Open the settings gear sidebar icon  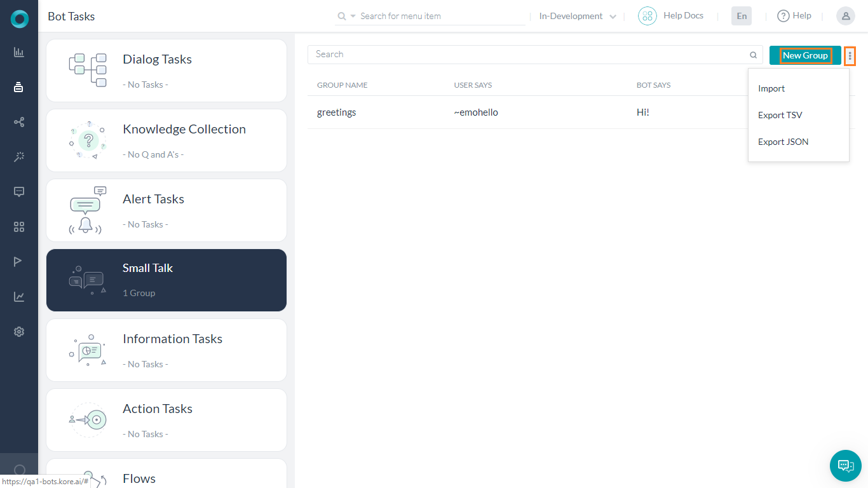tap(19, 332)
